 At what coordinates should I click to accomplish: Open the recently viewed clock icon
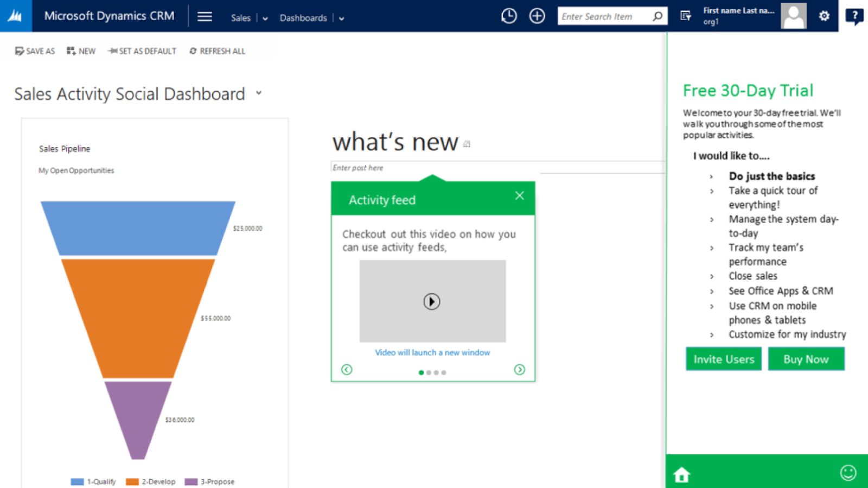509,16
